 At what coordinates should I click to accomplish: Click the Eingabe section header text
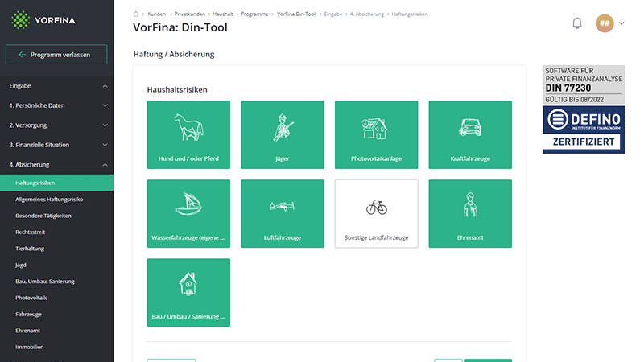click(20, 86)
